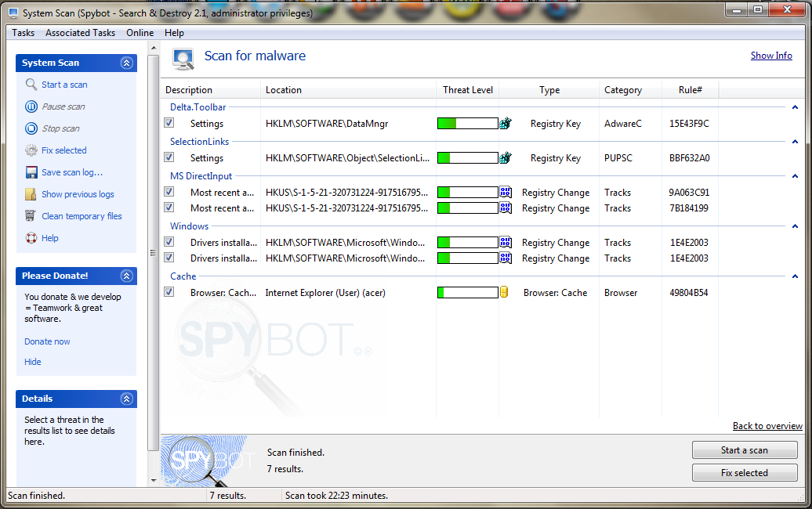This screenshot has height=509, width=812.
Task: Click the Stop scan icon
Action: pos(31,128)
